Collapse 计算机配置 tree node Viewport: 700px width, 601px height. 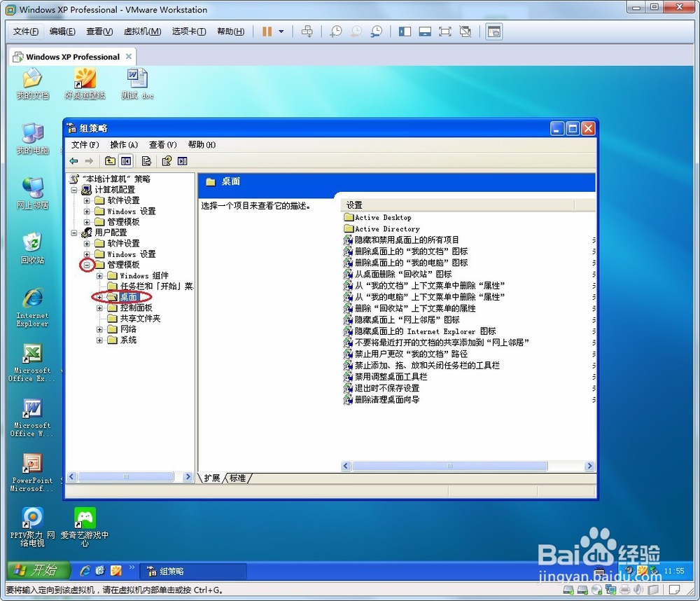click(75, 190)
